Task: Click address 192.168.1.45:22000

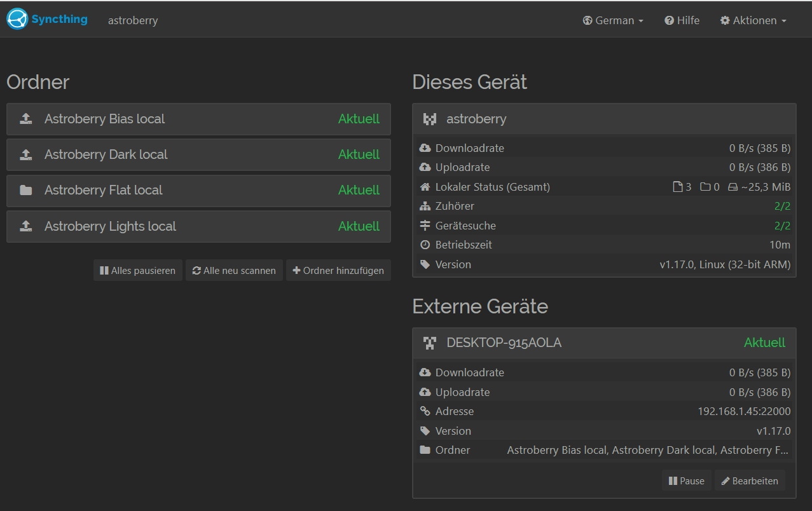Action: click(x=744, y=411)
